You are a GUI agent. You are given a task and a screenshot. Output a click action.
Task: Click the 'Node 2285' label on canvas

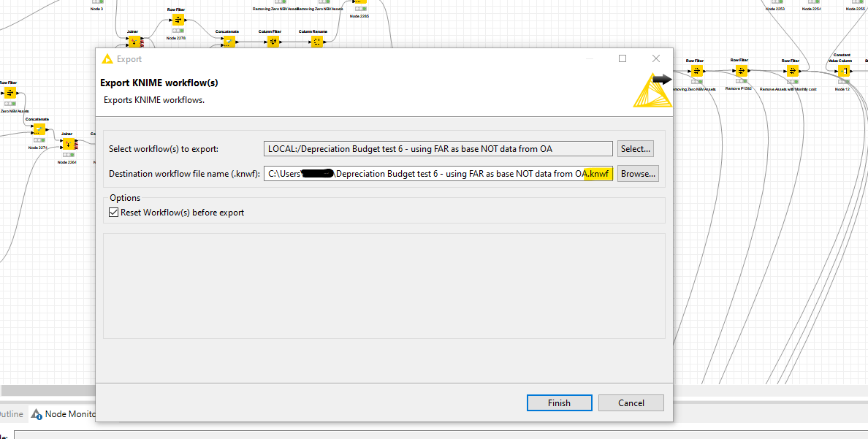point(359,16)
